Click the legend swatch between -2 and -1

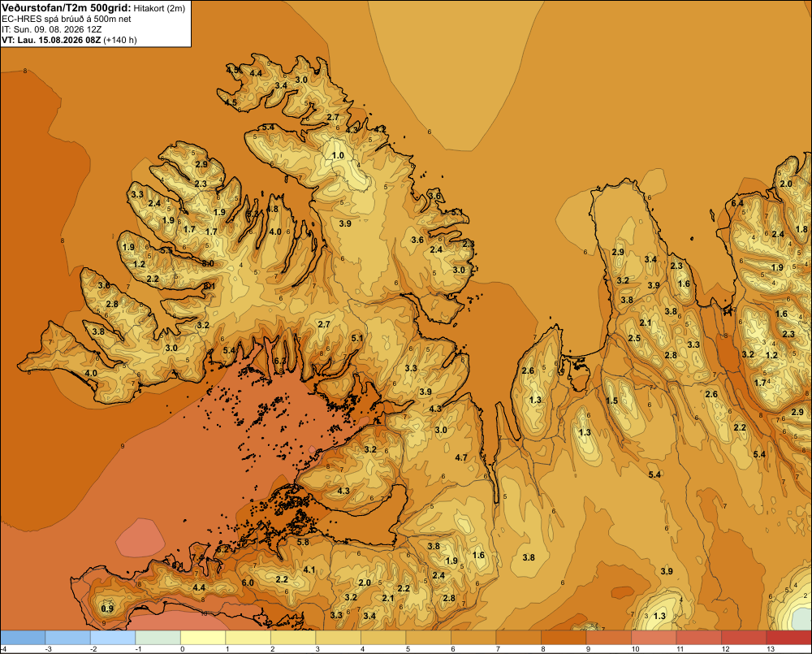click(x=113, y=638)
